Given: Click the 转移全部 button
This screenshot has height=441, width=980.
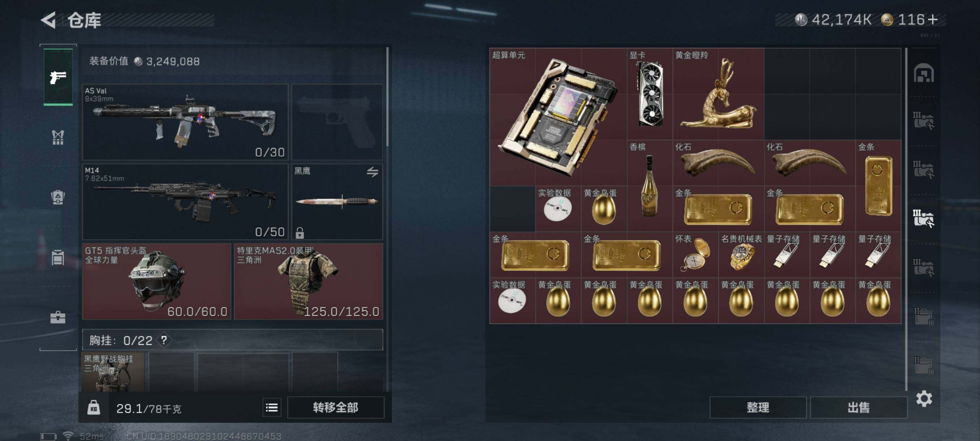Looking at the screenshot, I should coord(336,408).
